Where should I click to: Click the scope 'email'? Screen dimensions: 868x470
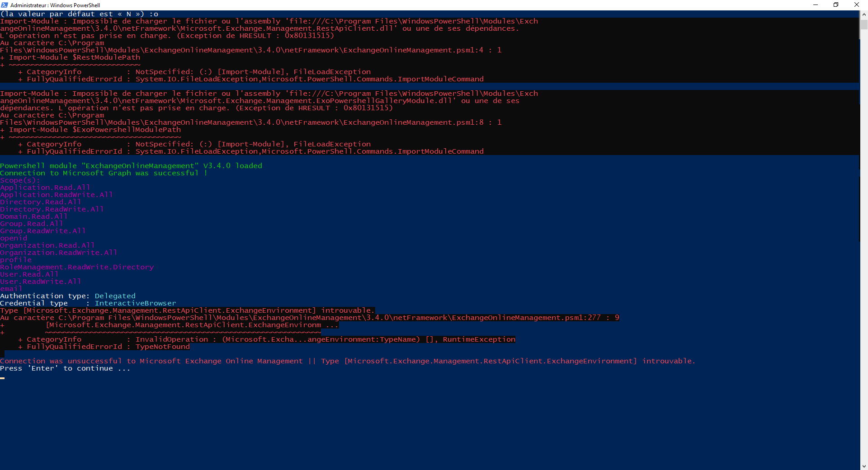[x=11, y=289]
